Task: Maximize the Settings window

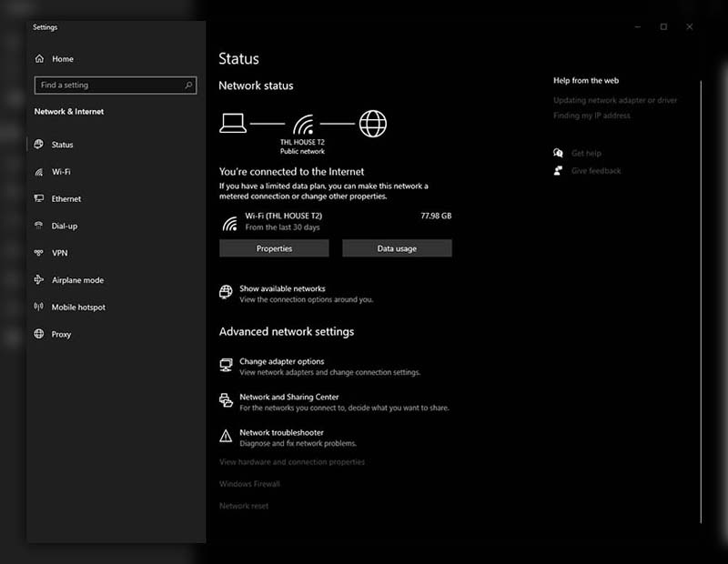Action: pos(664,27)
